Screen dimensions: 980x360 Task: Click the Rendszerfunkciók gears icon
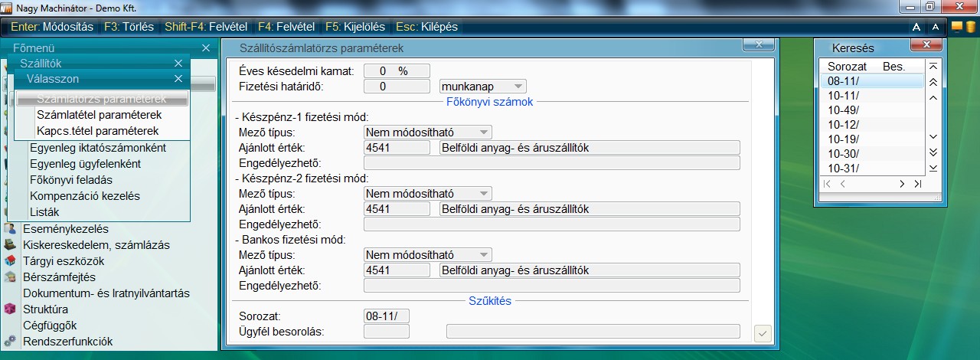point(10,342)
